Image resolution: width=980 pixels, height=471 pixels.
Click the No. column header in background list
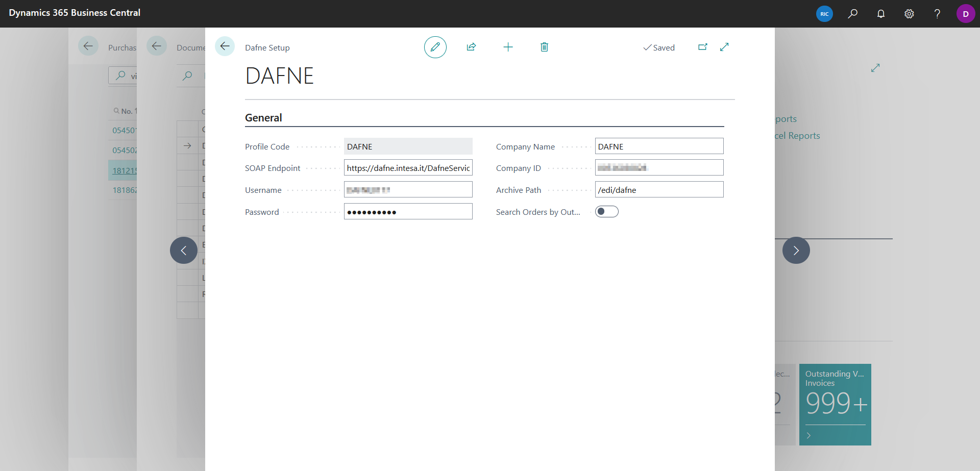tap(127, 111)
